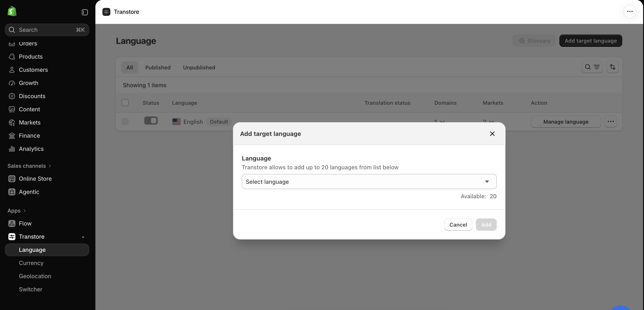Click the Shopify logo icon
This screenshot has width=644, height=310.
pos(12,11)
